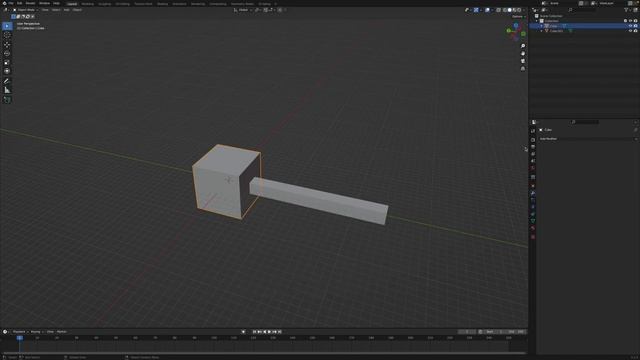Toggle camera view with camera icon
640x360 pixels.
coord(523,61)
